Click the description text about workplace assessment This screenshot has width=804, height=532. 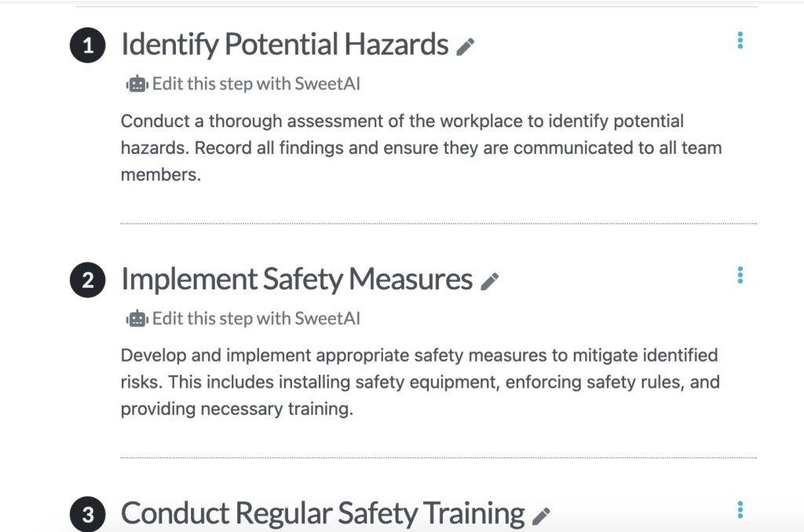coord(421,148)
